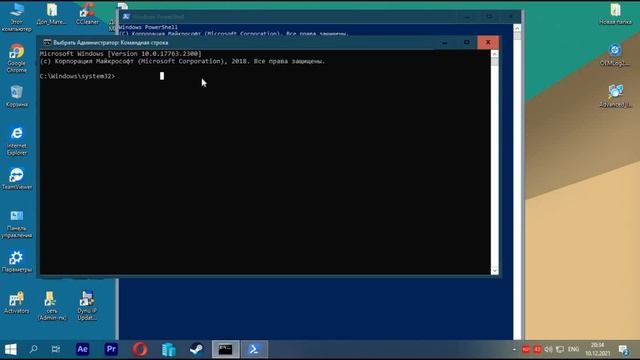Open taskbar search magnifier
The width and height of the screenshot is (640, 360).
(x=33, y=349)
